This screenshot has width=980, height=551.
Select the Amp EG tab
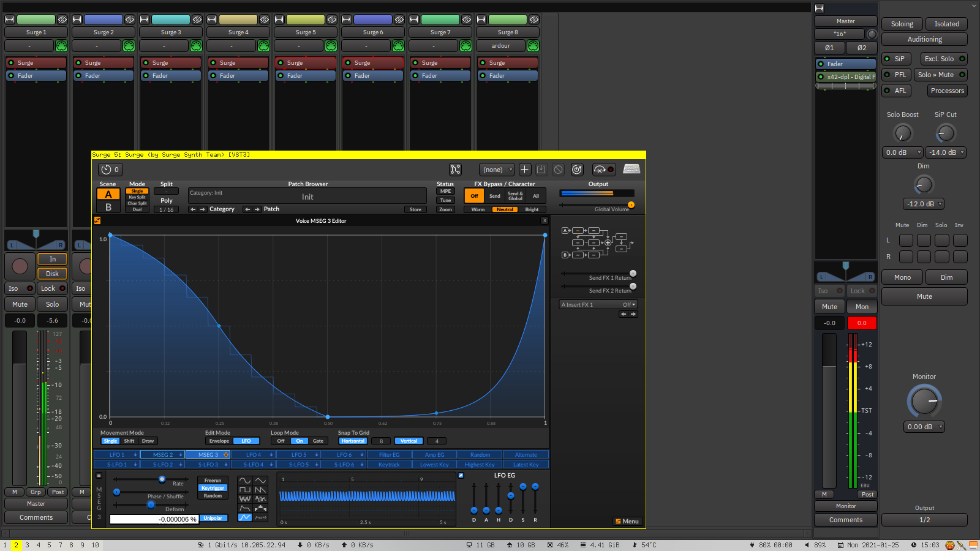[x=434, y=455]
